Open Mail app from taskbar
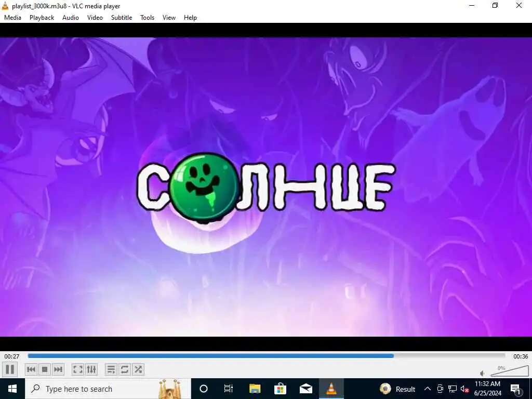This screenshot has height=399, width=532. point(305,389)
